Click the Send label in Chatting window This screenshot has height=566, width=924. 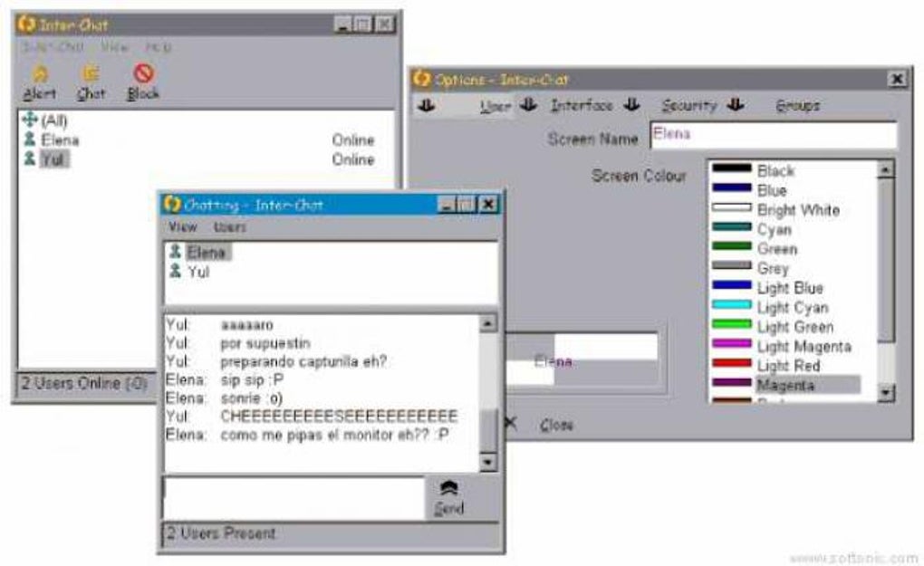click(449, 508)
